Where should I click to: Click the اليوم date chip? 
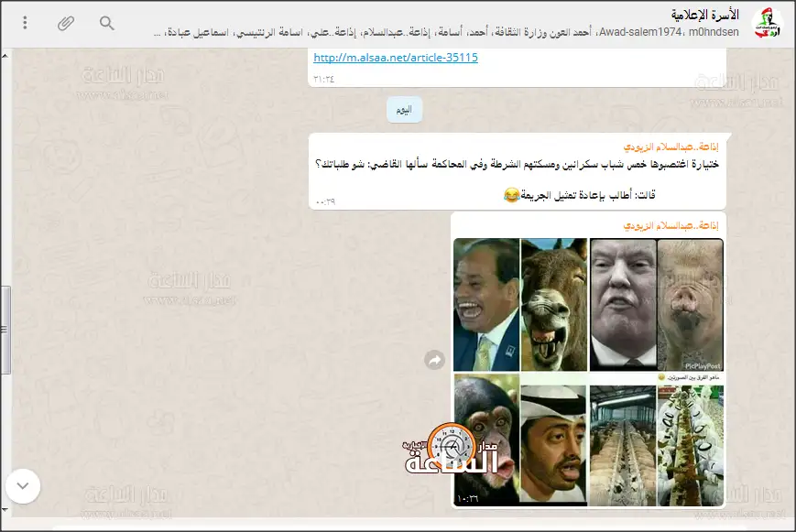pyautogui.click(x=404, y=110)
